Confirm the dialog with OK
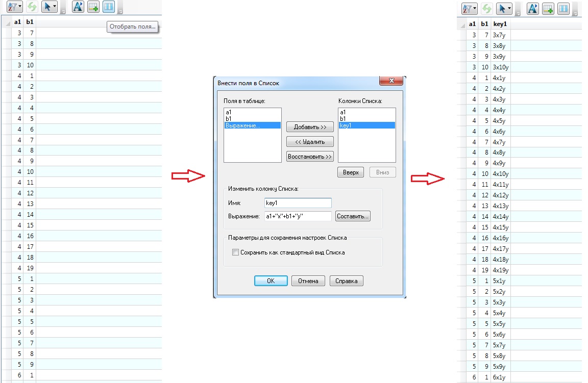The height and width of the screenshot is (383, 588). (x=271, y=280)
